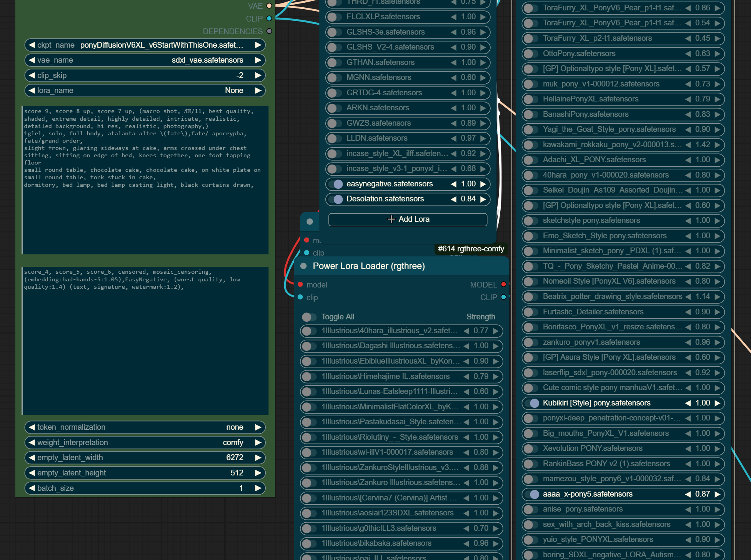
Task: Increase 40hara_illustrious_v2 strength arrow
Action: [x=496, y=331]
